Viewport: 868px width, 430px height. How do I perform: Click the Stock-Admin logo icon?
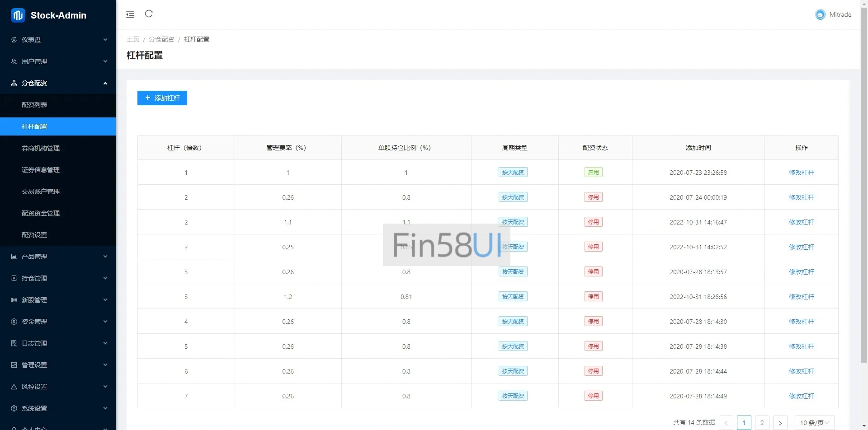[18, 15]
